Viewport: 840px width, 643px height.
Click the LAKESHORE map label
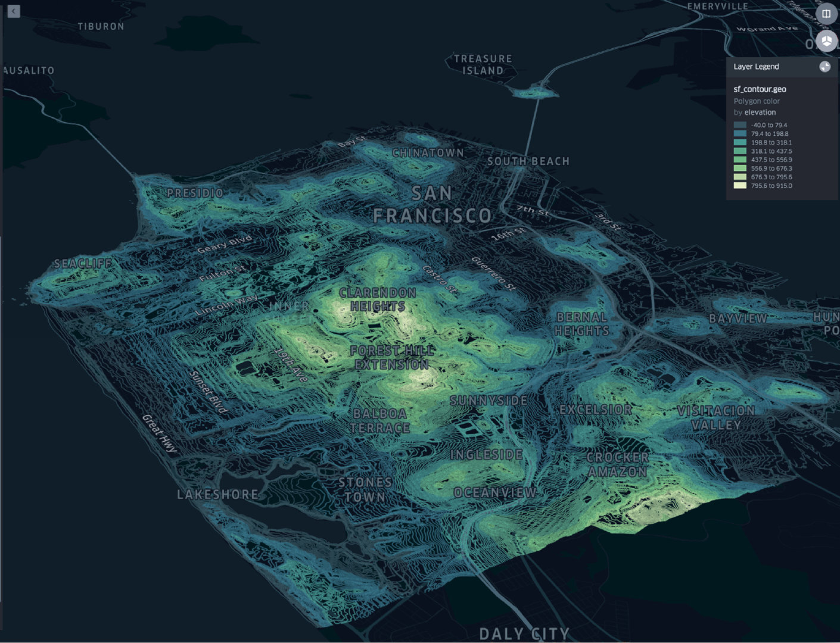218,495
